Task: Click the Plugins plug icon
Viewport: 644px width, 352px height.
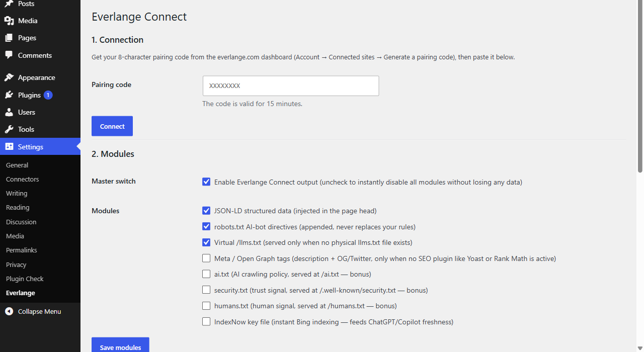Action: pyautogui.click(x=9, y=95)
